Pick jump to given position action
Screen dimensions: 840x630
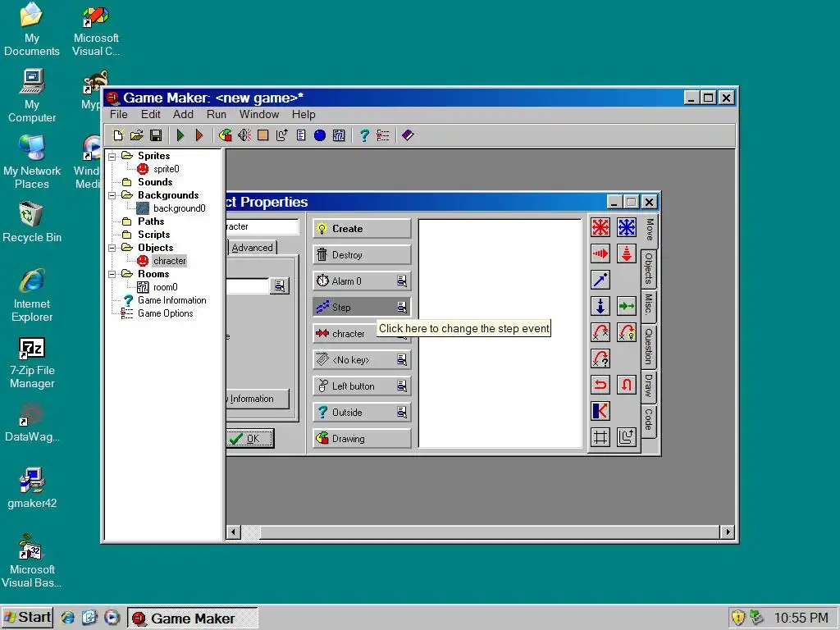pos(600,333)
